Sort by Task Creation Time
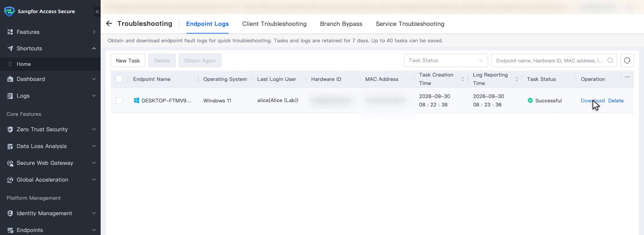 [x=463, y=79]
